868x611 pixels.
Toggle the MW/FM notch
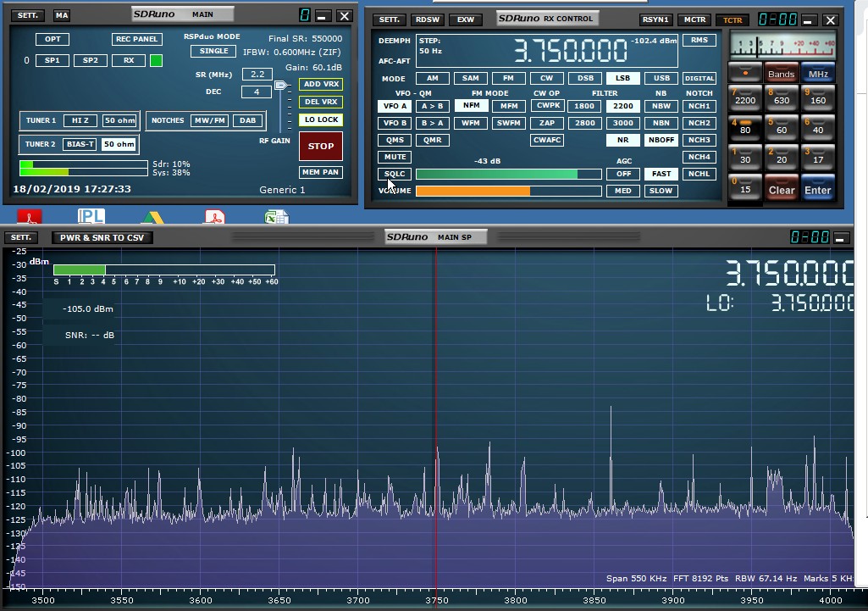209,121
